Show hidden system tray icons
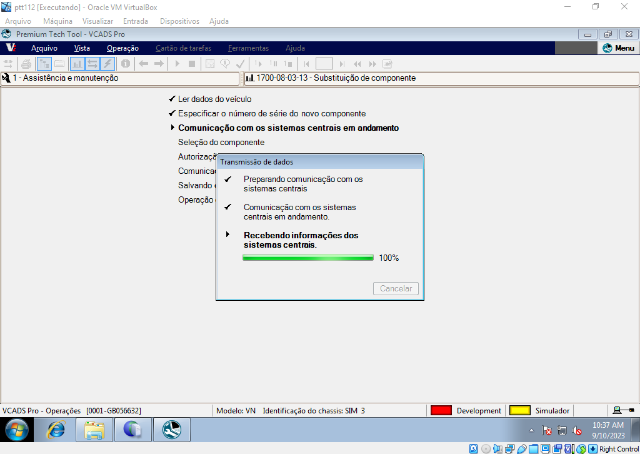This screenshot has width=640, height=454. [x=531, y=430]
